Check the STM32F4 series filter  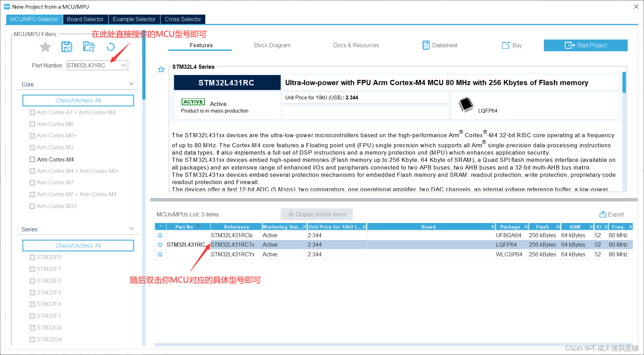(32, 304)
